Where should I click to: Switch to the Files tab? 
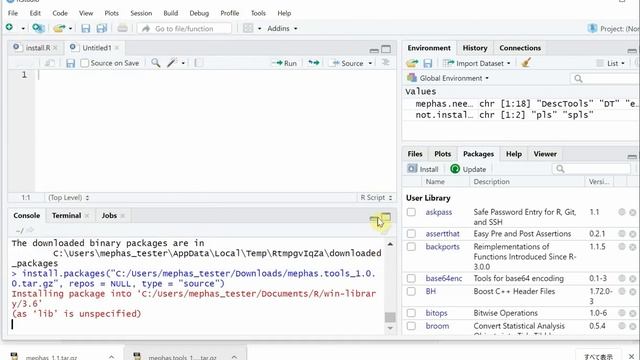[x=415, y=154]
